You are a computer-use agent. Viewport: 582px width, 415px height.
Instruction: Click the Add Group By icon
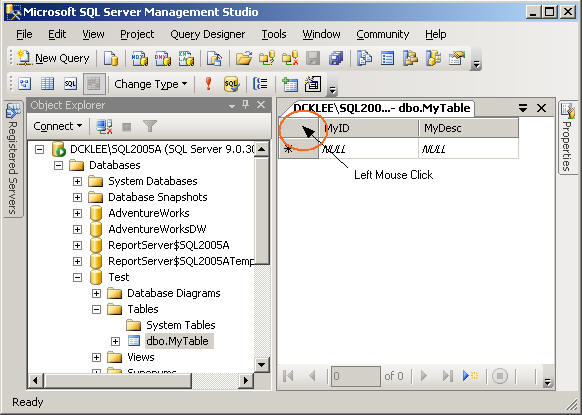[260, 84]
